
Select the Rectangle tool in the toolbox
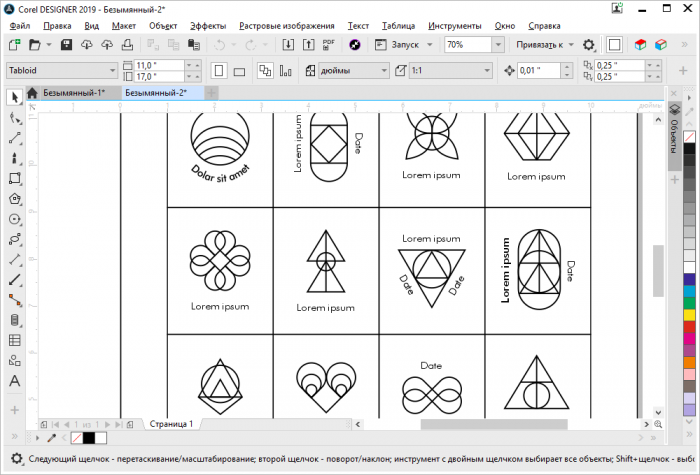coord(14,178)
